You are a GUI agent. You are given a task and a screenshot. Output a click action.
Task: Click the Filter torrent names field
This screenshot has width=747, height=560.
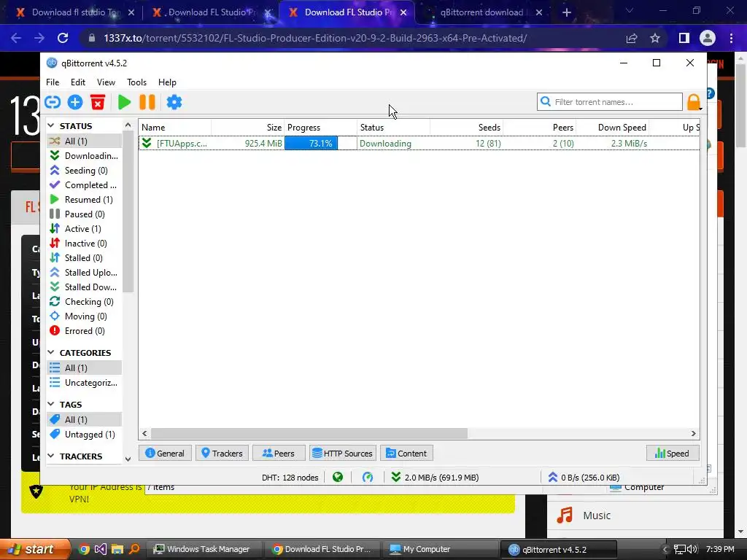[610, 102]
